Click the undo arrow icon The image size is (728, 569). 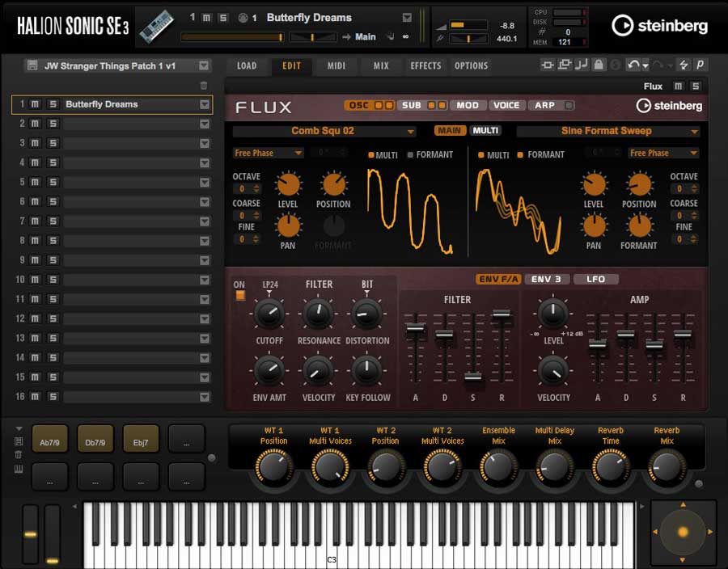tap(633, 65)
